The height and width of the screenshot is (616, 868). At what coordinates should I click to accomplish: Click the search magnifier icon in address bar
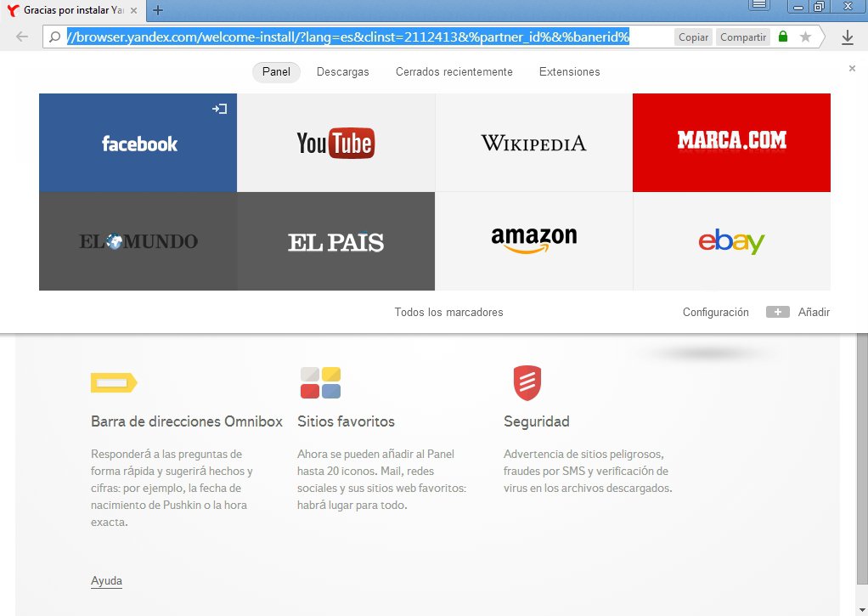coord(55,37)
